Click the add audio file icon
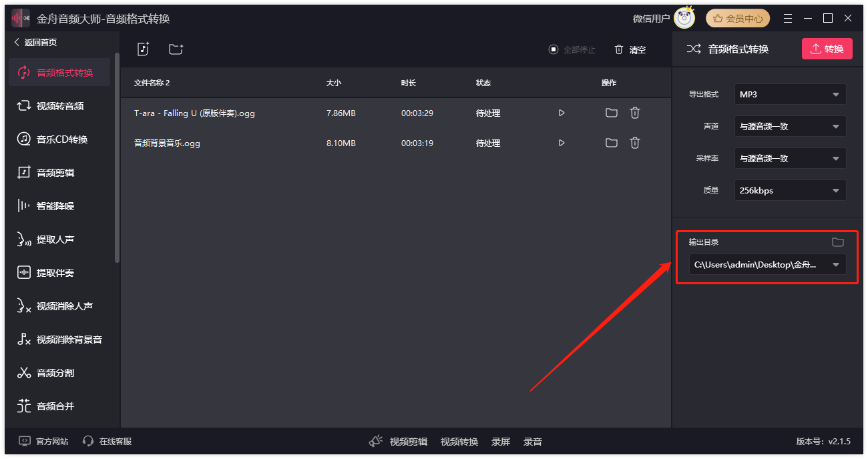 (143, 49)
